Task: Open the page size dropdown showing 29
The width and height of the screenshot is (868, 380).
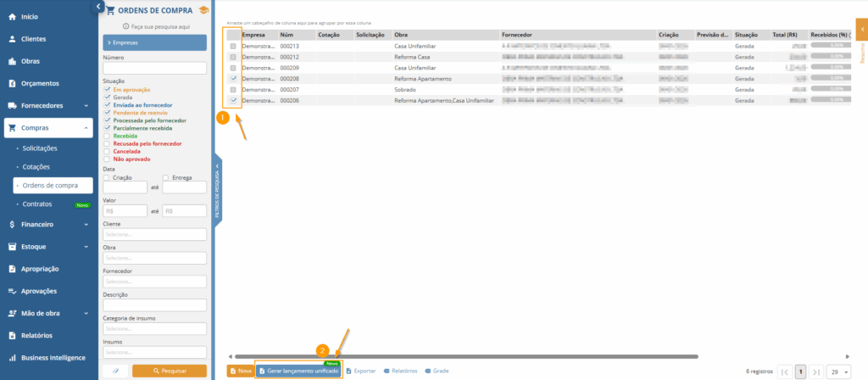Action: (840, 372)
